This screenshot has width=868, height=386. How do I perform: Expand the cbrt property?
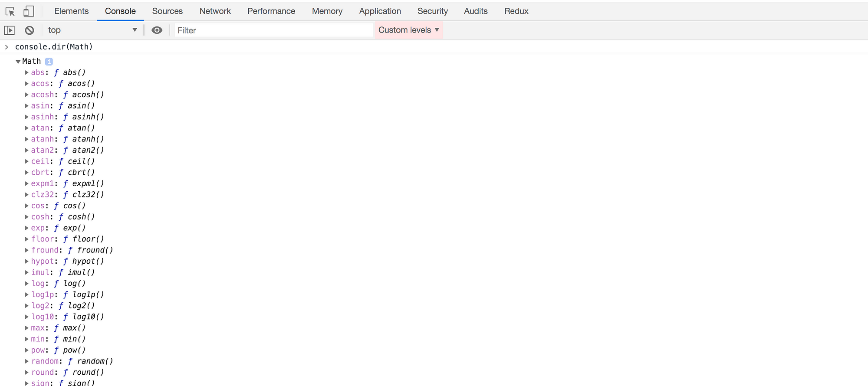tap(26, 173)
